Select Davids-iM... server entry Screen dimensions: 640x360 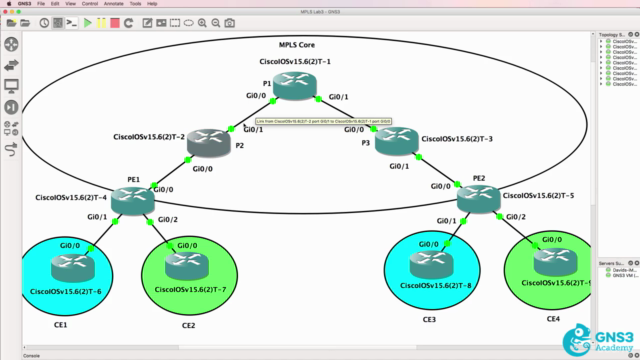pyautogui.click(x=622, y=270)
